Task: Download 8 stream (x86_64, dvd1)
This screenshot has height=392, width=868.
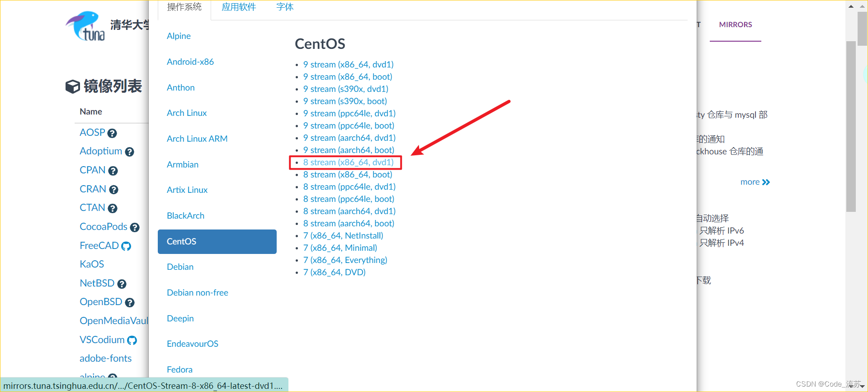Action: pyautogui.click(x=349, y=163)
